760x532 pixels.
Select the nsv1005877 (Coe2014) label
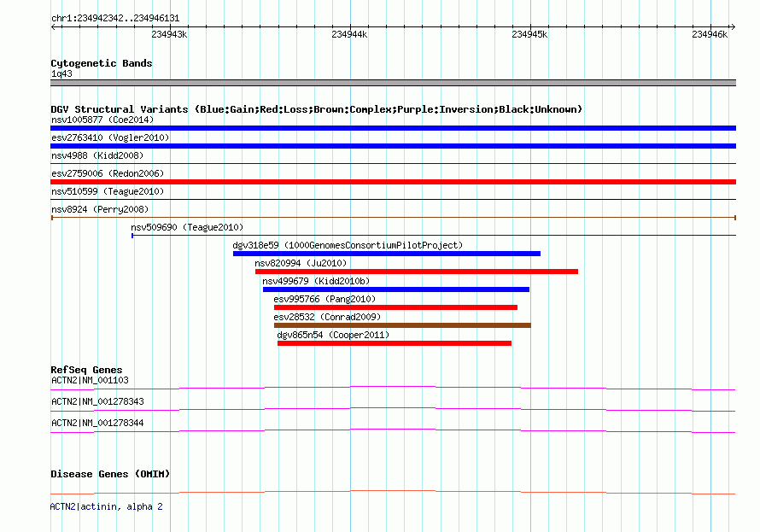pyautogui.click(x=102, y=120)
